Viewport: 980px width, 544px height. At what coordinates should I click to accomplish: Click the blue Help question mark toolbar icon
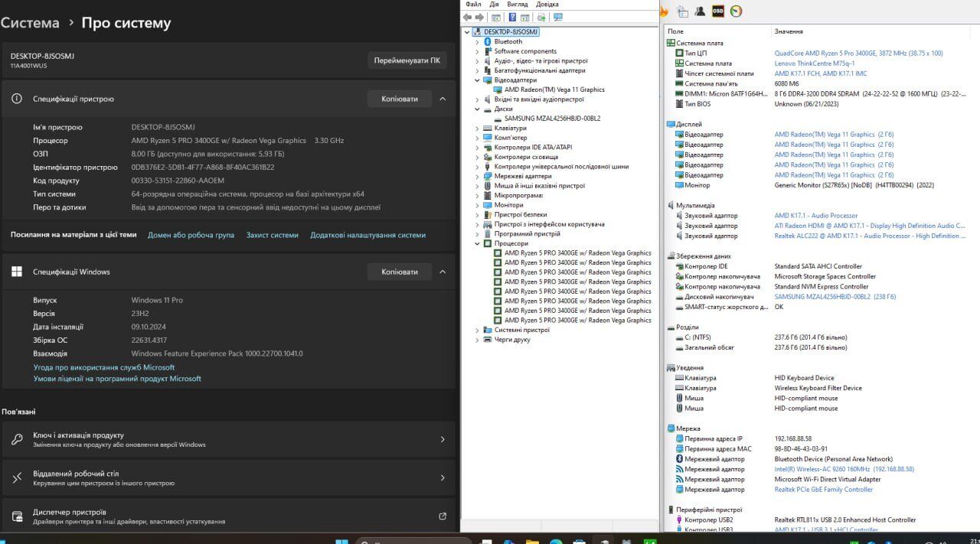coord(512,17)
